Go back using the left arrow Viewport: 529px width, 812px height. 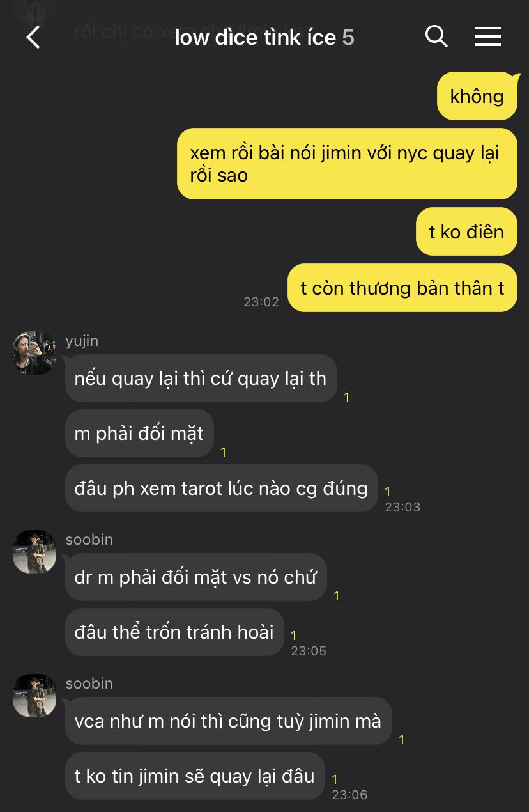[x=33, y=37]
